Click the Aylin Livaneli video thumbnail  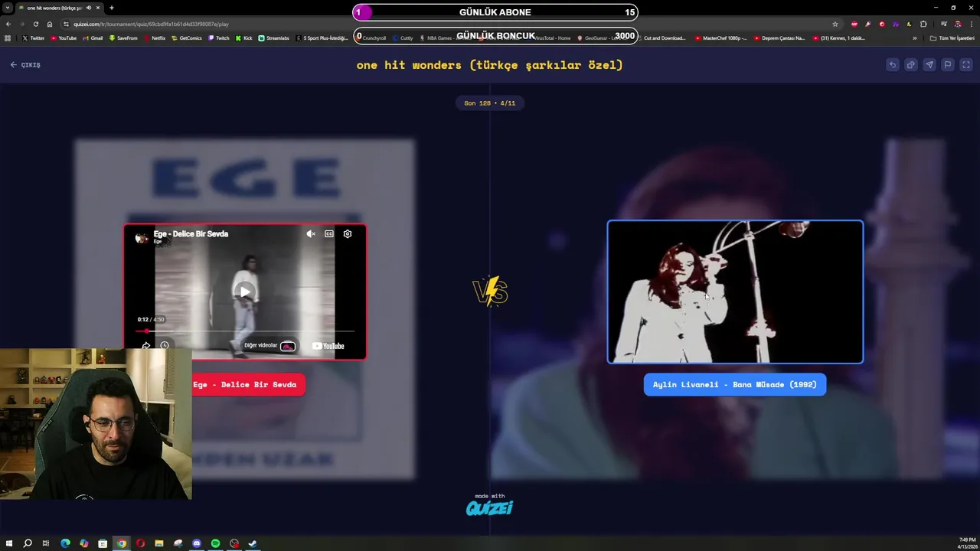click(x=735, y=292)
